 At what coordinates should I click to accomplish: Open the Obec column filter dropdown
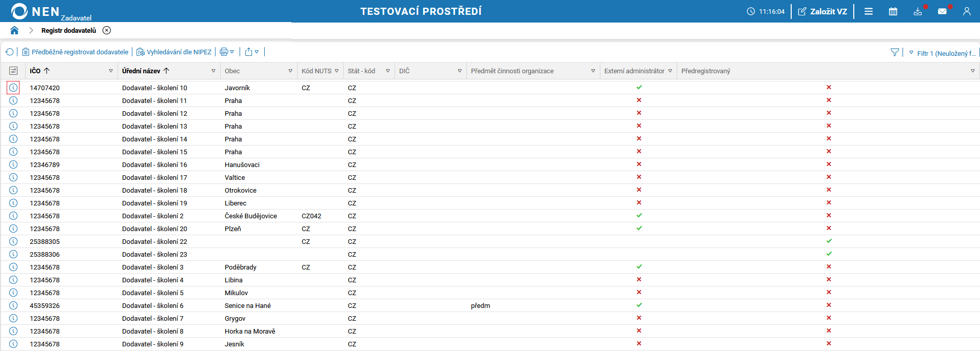click(x=290, y=71)
